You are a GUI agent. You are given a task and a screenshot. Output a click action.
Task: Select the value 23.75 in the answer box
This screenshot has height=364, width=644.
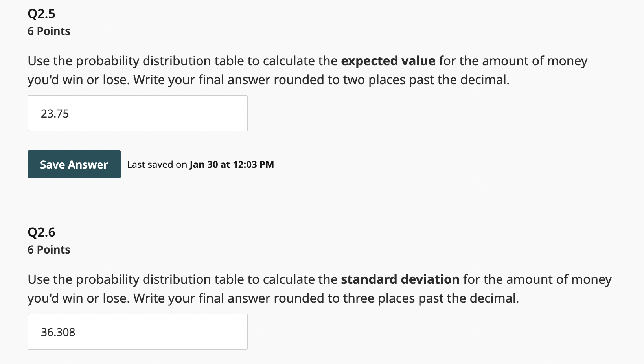tap(55, 113)
